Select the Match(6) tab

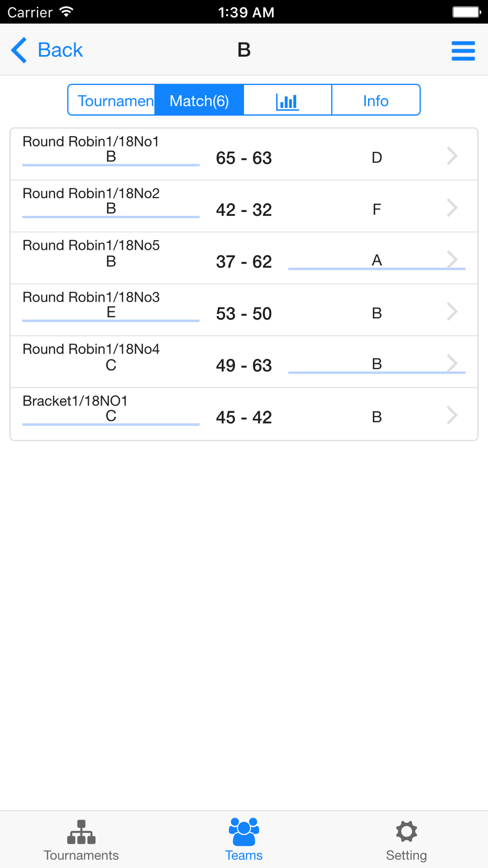pyautogui.click(x=199, y=101)
